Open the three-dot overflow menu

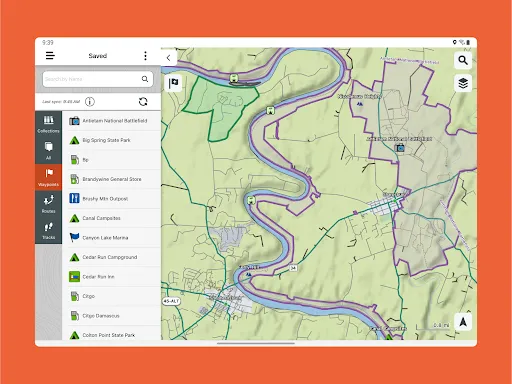point(145,56)
